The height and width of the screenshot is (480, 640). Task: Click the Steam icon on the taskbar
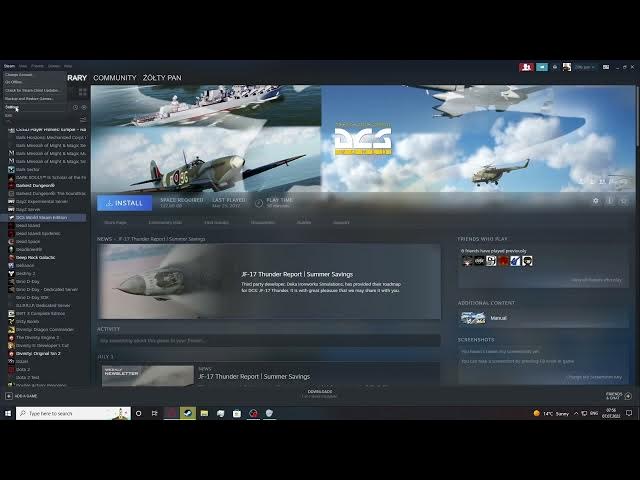coord(188,413)
